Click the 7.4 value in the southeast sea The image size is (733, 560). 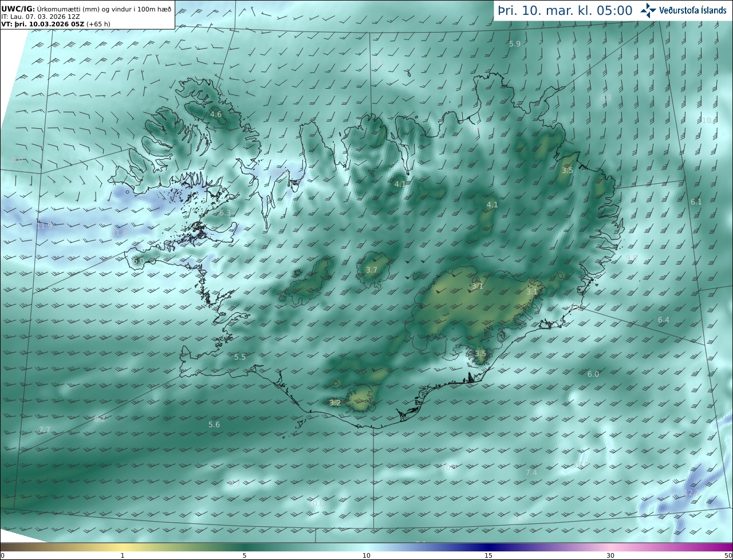click(x=531, y=473)
